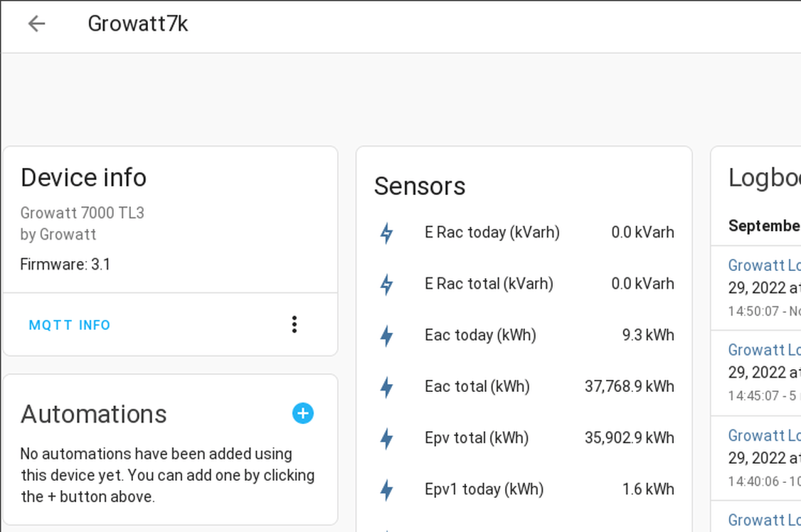Open the E Rac total (kVarh) sensor
This screenshot has width=801, height=532.
tap(524, 284)
